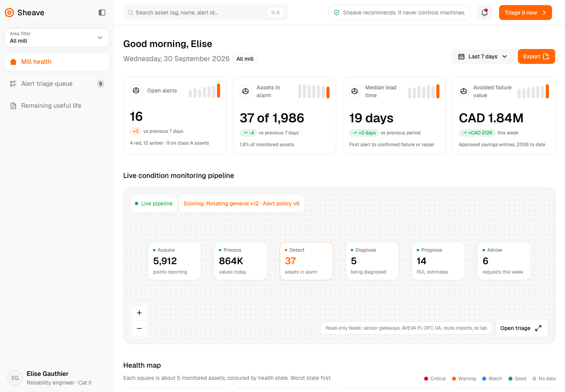Click the calendar icon on date range
The height and width of the screenshot is (392, 565).
461,56
